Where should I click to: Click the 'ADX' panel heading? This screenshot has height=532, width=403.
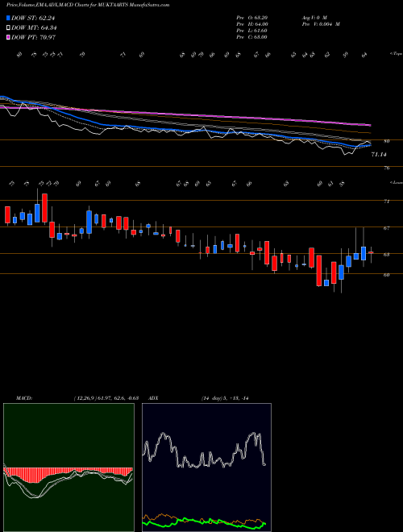point(153,398)
